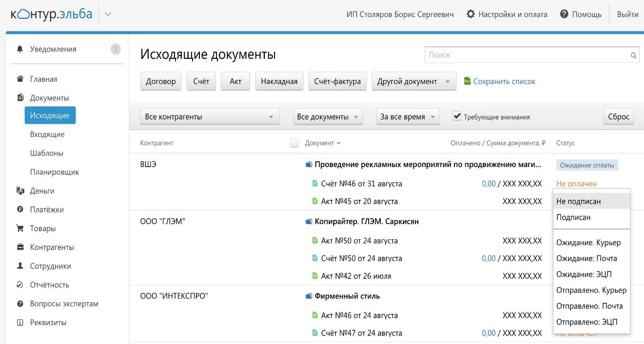This screenshot has width=644, height=344.
Task: Create a new "Счёт-фактура" document
Action: [337, 82]
